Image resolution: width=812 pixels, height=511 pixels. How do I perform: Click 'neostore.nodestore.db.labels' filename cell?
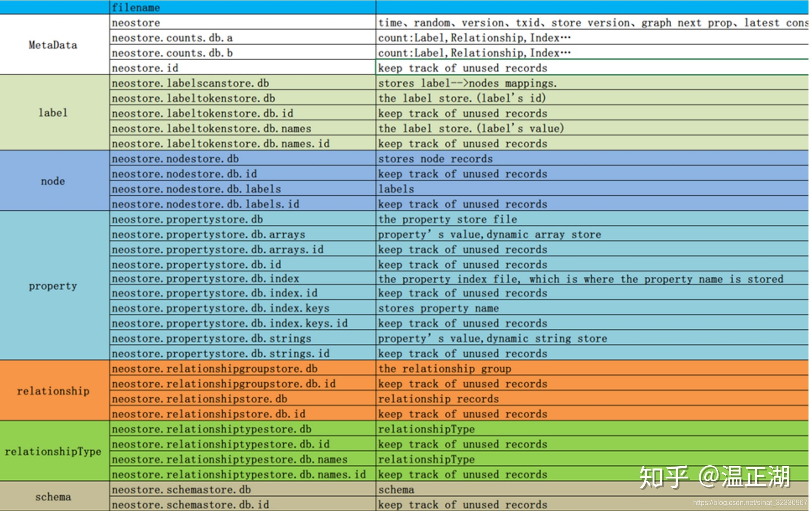242,189
